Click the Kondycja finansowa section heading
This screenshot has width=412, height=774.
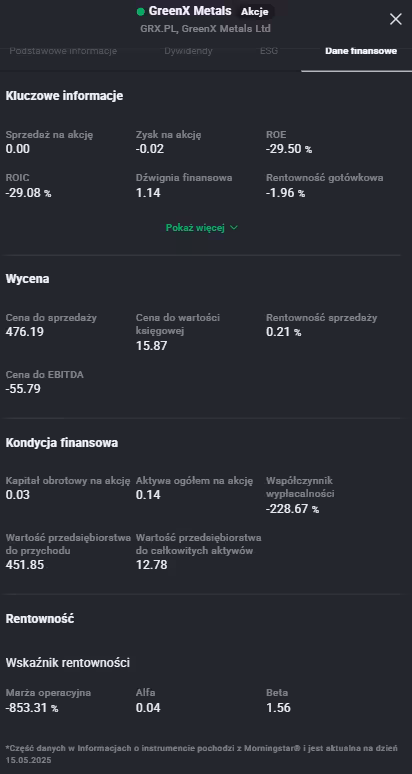coord(62,443)
